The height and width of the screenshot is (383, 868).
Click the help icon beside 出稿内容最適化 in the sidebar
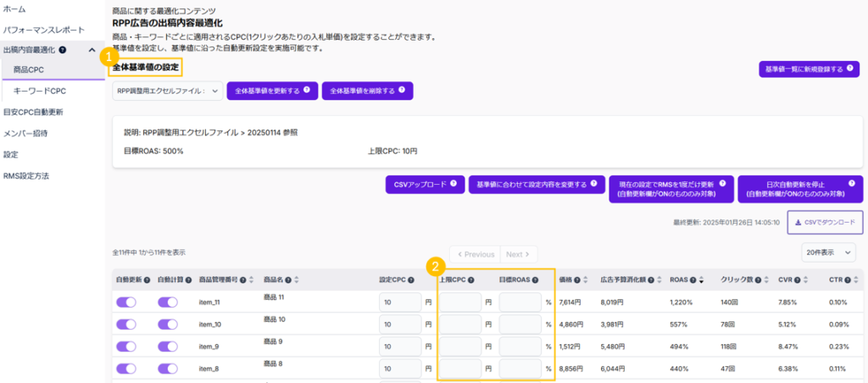63,50
